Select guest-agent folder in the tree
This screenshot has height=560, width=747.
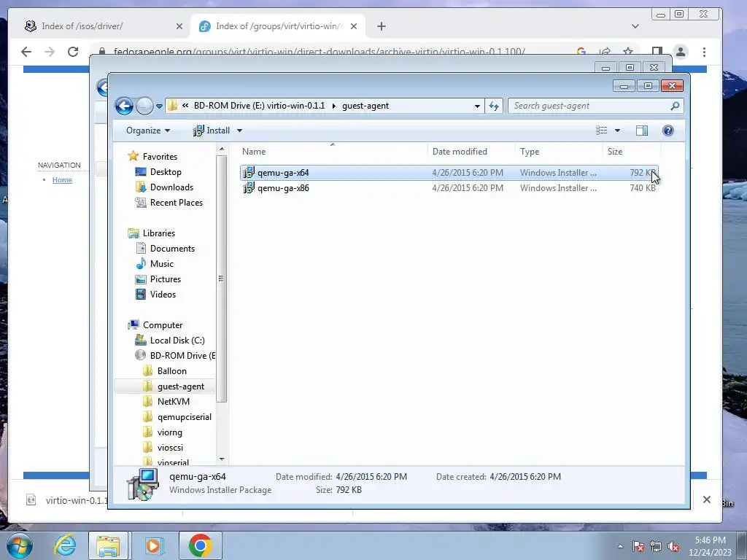[x=181, y=386]
